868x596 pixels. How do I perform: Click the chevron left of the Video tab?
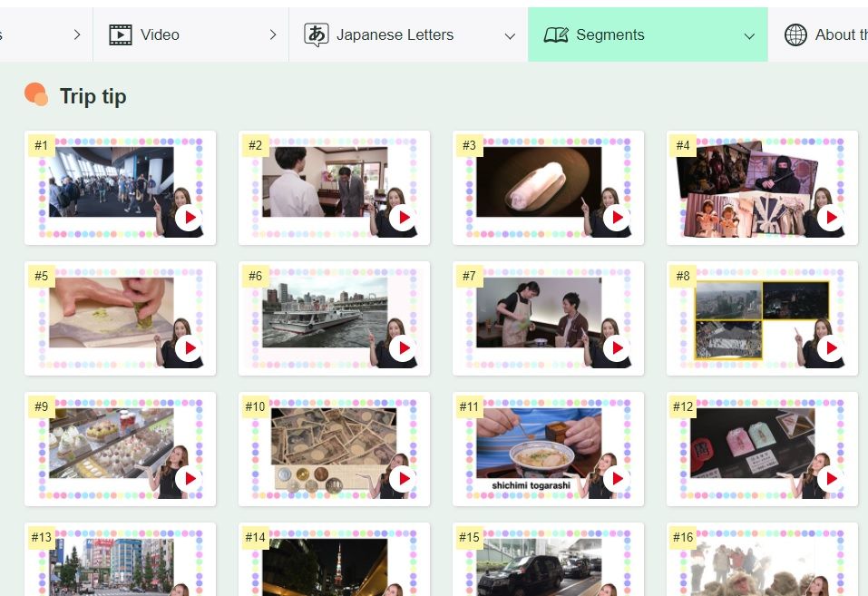click(x=77, y=34)
